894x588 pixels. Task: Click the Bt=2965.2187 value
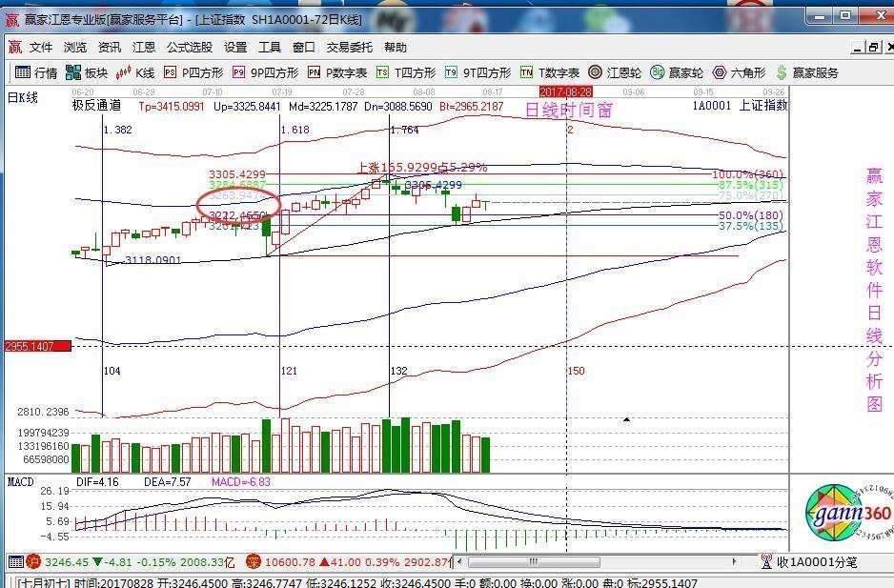point(472,107)
